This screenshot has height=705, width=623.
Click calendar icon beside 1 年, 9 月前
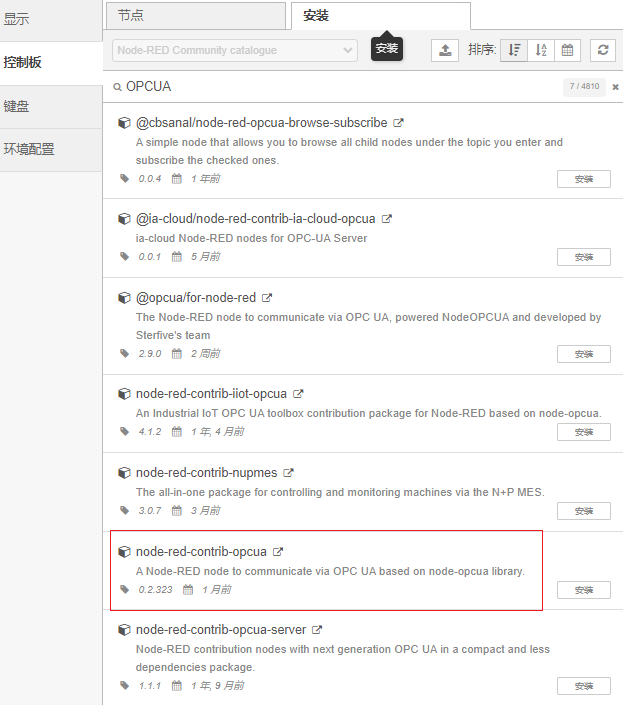177,686
